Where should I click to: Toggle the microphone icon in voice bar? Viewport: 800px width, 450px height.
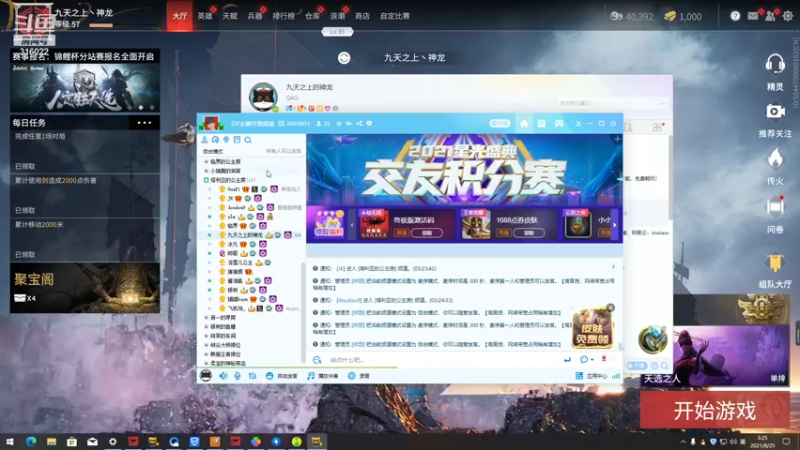[x=237, y=376]
